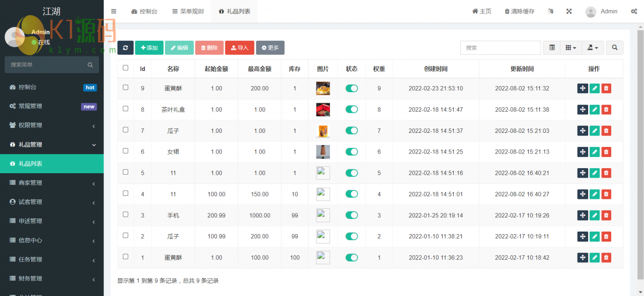Click the refresh icon button in toolbar
The height and width of the screenshot is (296, 644).
pos(125,48)
